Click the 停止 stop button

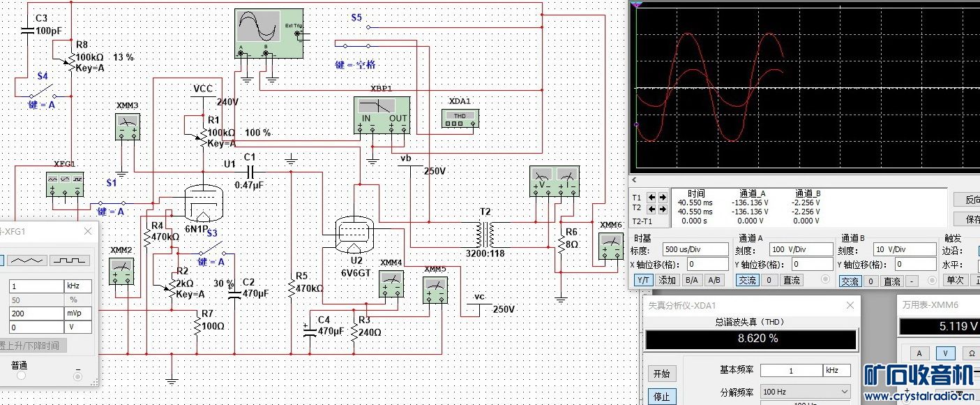(661, 397)
